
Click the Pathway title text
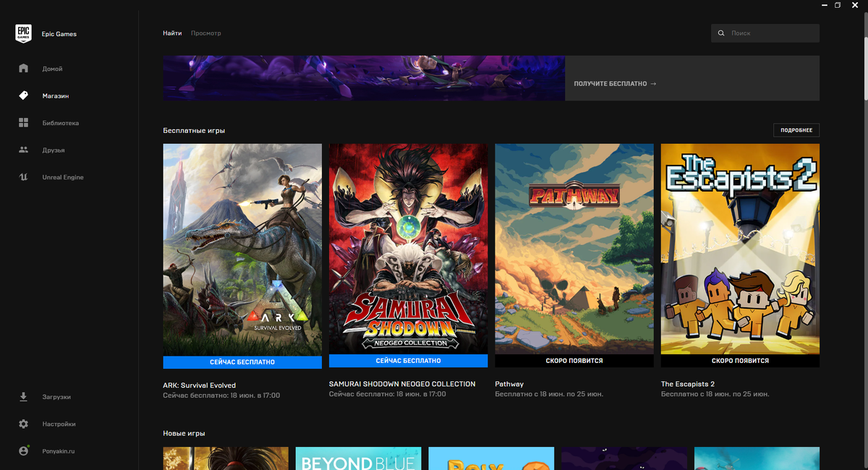(x=509, y=384)
